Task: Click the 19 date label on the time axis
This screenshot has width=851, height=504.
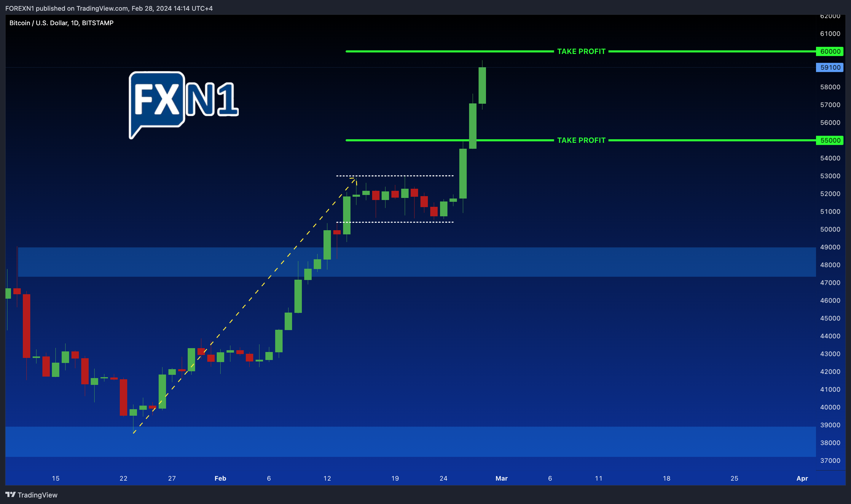Action: point(395,478)
